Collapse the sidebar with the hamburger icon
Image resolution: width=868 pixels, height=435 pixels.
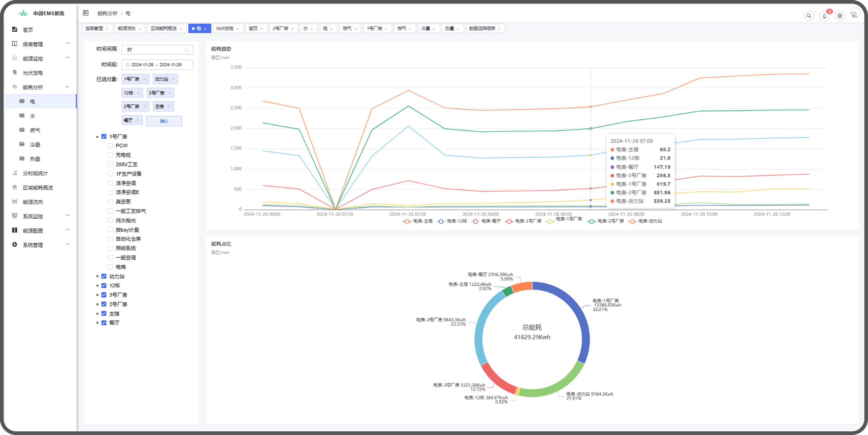click(86, 13)
